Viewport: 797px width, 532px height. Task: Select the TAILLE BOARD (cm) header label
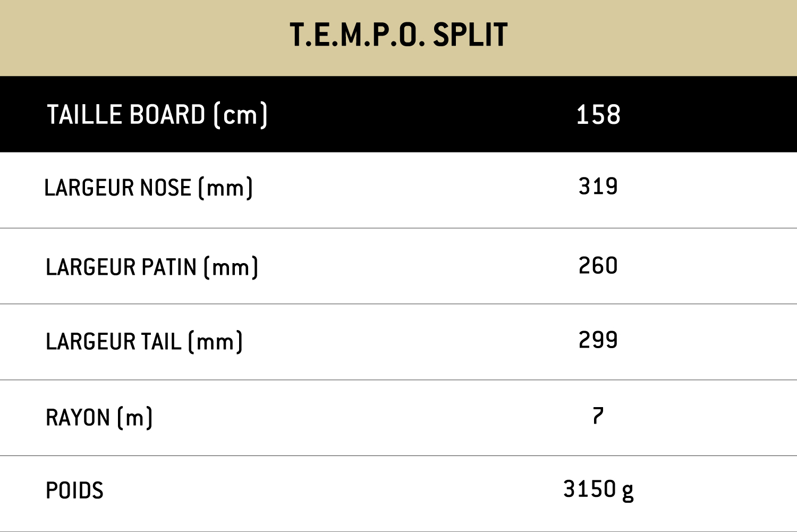(157, 115)
